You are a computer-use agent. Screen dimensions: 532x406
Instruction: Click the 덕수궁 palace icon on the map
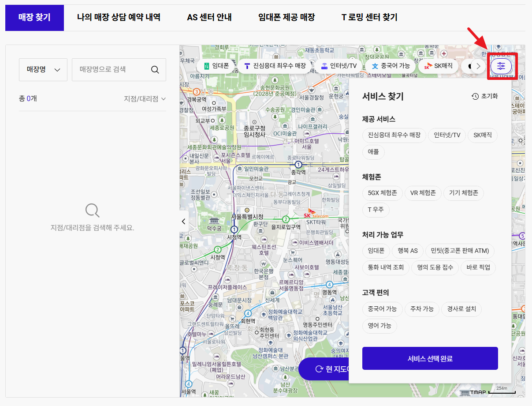point(214,221)
